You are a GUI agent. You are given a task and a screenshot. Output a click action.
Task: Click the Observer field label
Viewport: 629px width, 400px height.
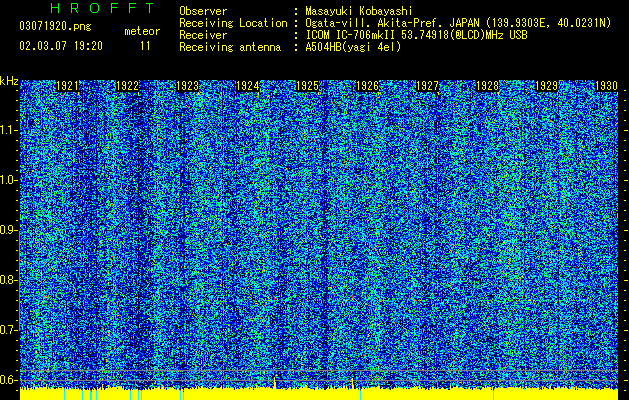coord(203,11)
